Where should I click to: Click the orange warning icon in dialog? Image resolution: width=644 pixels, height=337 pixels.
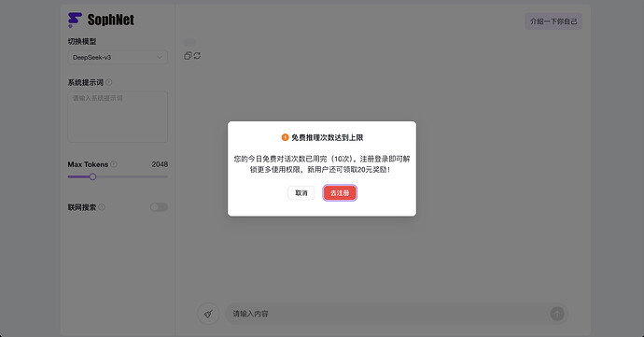pos(285,137)
